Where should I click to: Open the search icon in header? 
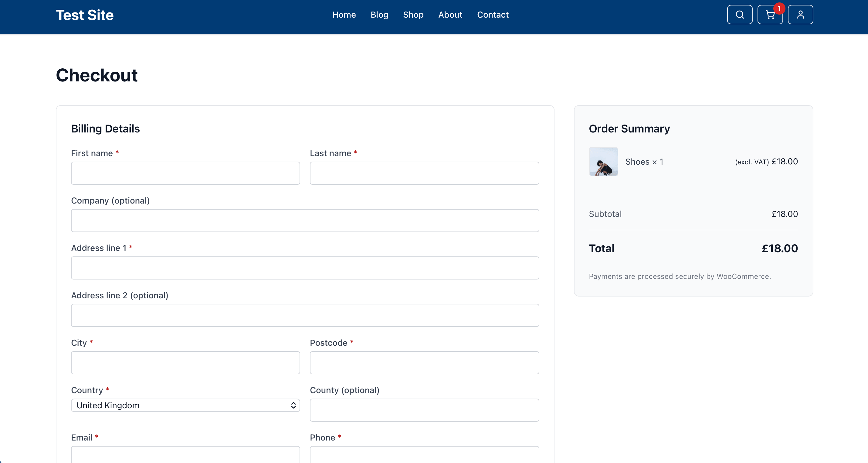(x=740, y=15)
